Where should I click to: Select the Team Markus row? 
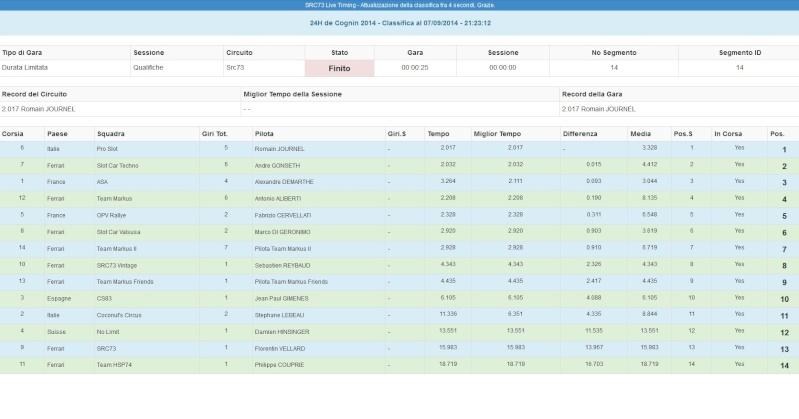[x=400, y=199]
